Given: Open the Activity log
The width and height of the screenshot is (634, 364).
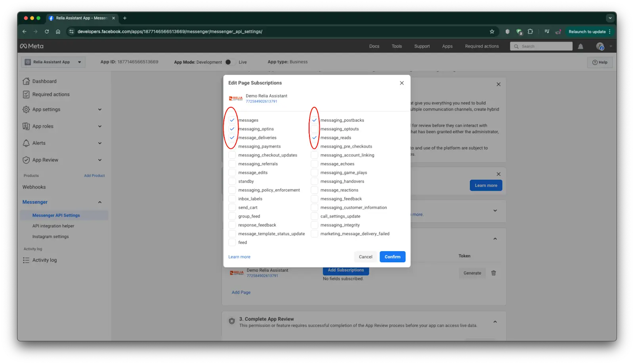Looking at the screenshot, I should 44,260.
